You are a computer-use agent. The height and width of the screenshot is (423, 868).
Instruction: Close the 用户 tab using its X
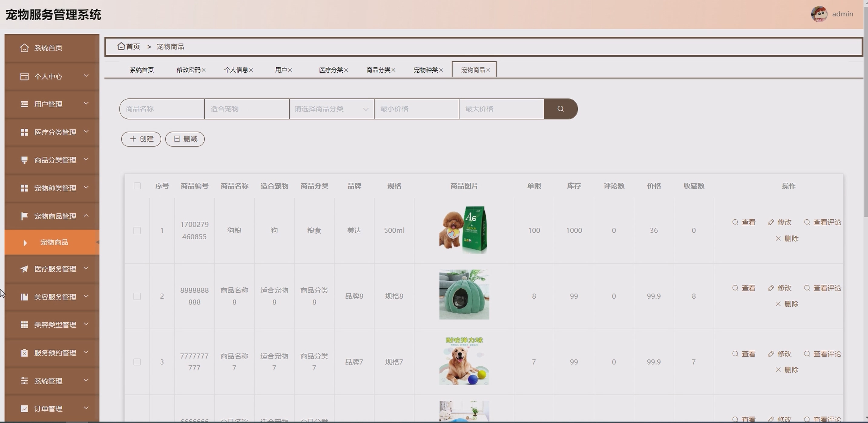click(290, 70)
